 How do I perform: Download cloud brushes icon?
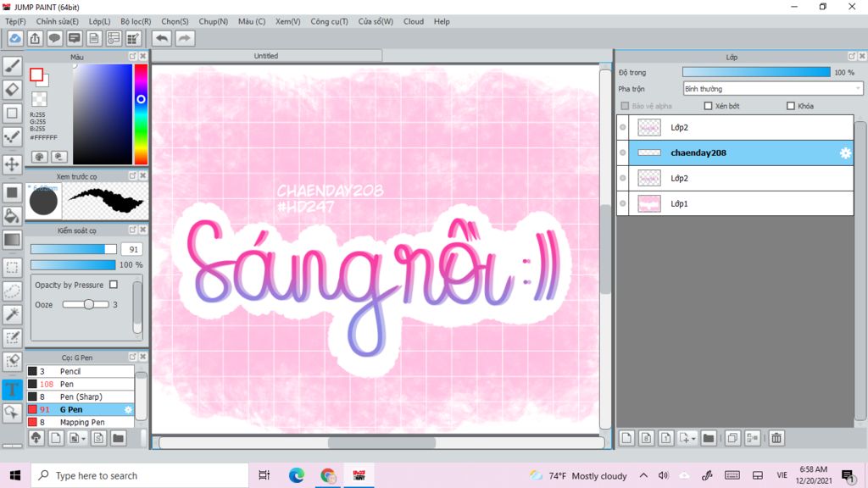[x=36, y=438]
